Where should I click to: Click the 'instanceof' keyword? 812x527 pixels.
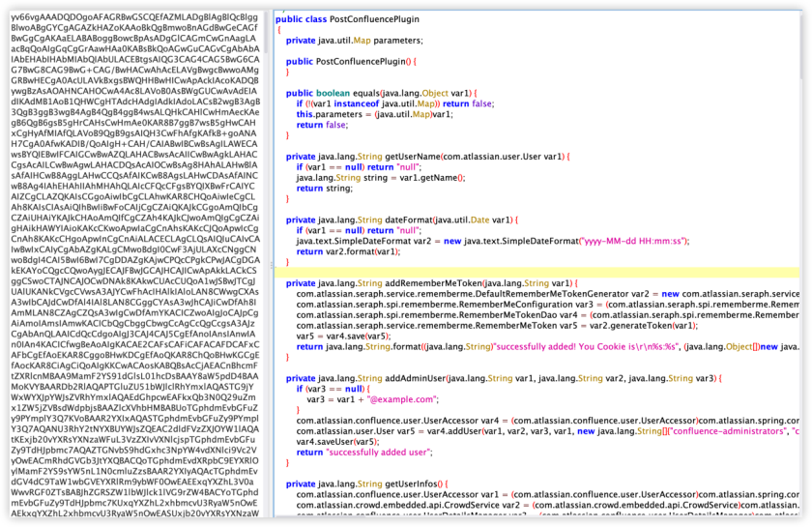click(357, 103)
